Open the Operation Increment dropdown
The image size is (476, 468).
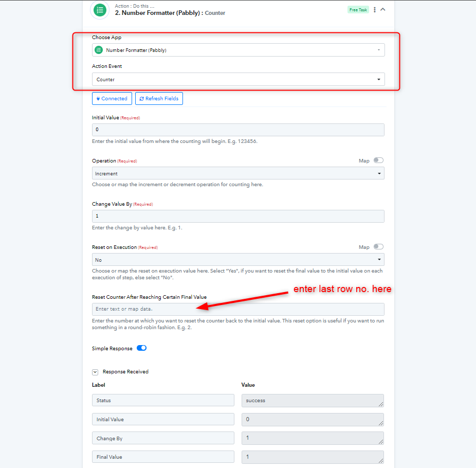tap(238, 173)
